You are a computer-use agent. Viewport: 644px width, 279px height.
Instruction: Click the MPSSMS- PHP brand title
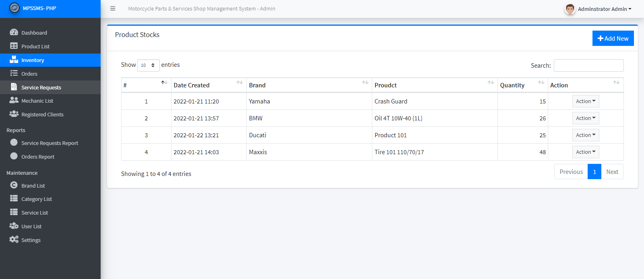pos(39,8)
